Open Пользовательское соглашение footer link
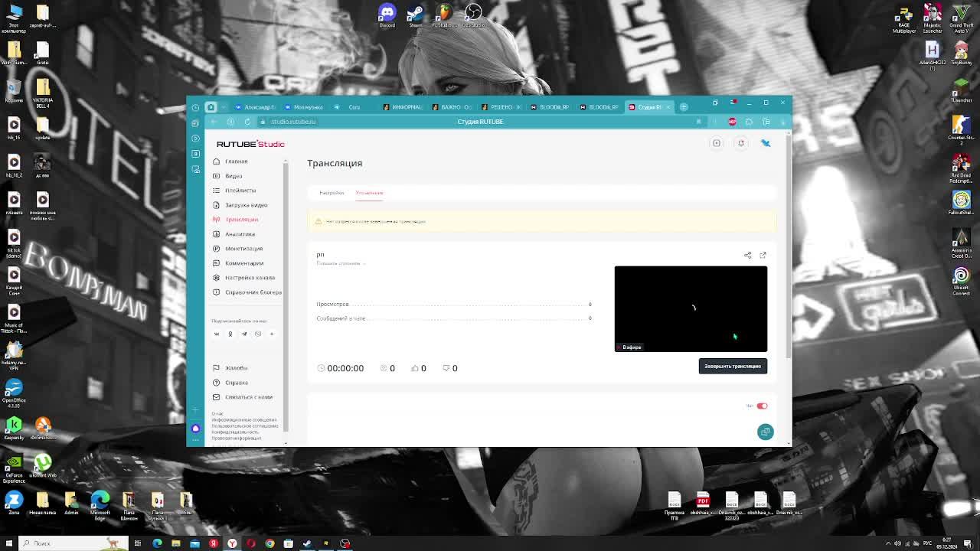 [245, 426]
